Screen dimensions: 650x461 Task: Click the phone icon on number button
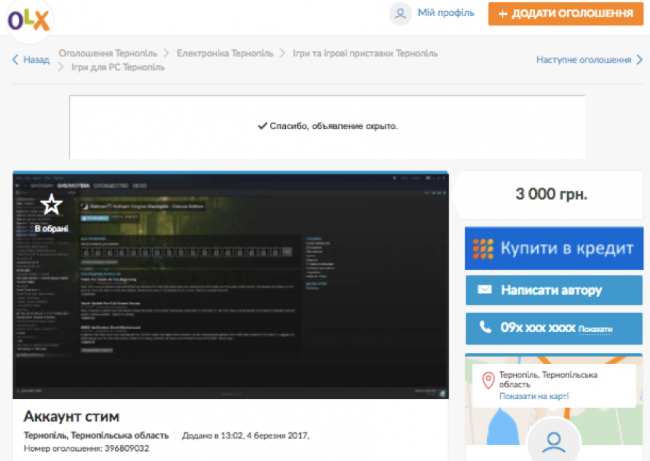[485, 328]
